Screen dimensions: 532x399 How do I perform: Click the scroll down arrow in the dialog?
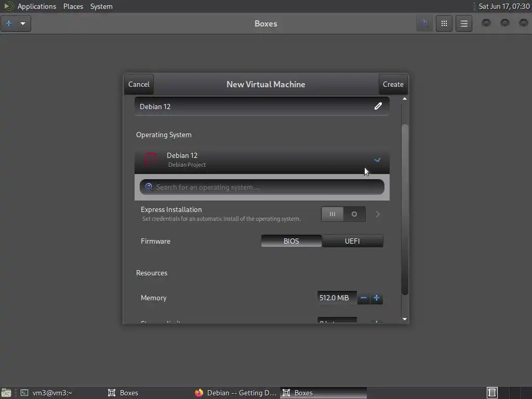tap(404, 319)
